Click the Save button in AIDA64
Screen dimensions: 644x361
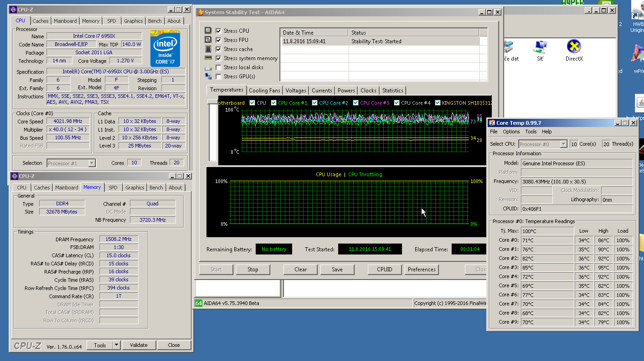click(337, 269)
